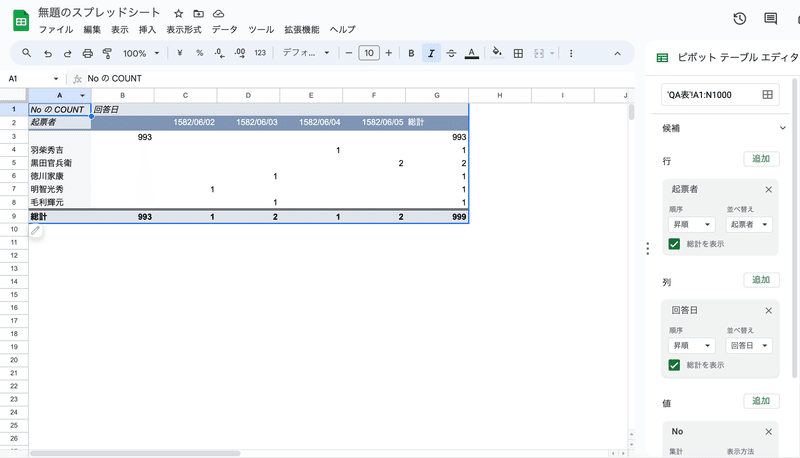Screen dimensions: 800x458
Task: Toggle bold formatting
Action: [x=411, y=53]
